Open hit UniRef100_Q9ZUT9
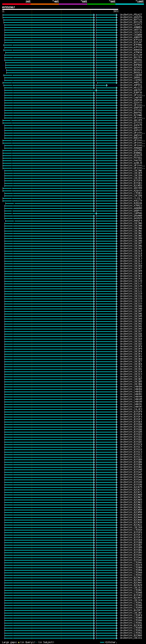This screenshot has height=644, width=146. [x=131, y=17]
